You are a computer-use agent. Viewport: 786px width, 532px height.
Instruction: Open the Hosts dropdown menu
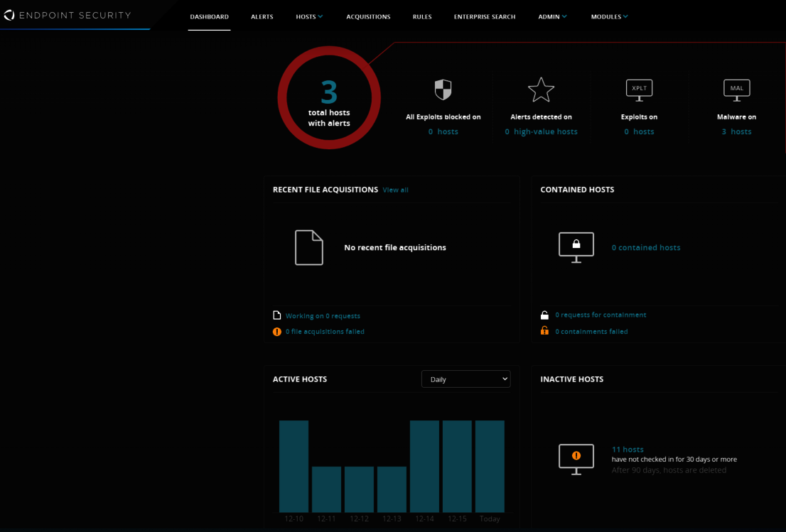pos(309,16)
